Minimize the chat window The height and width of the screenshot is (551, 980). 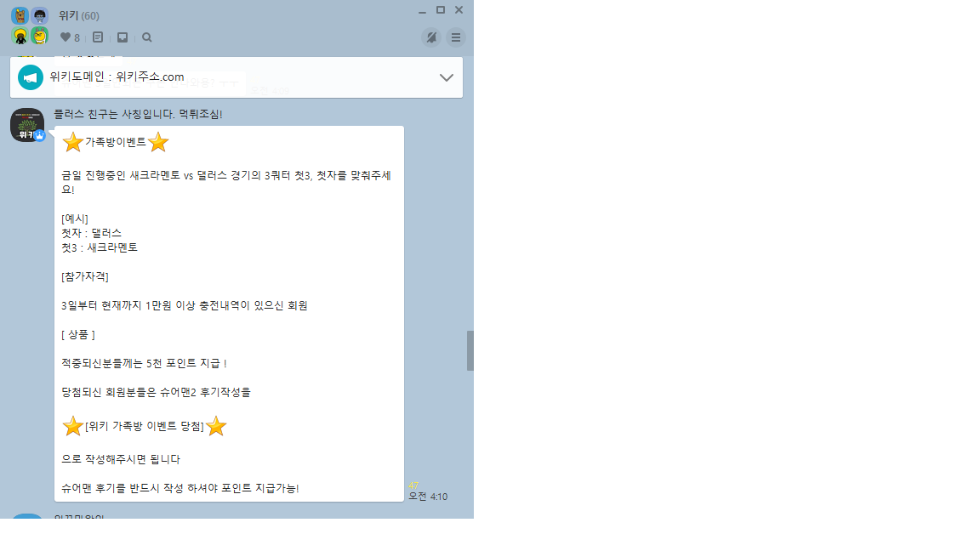pos(423,10)
